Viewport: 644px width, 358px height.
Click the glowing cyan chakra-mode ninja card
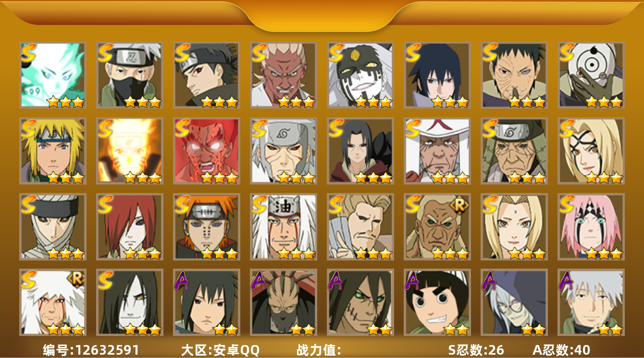pos(52,74)
